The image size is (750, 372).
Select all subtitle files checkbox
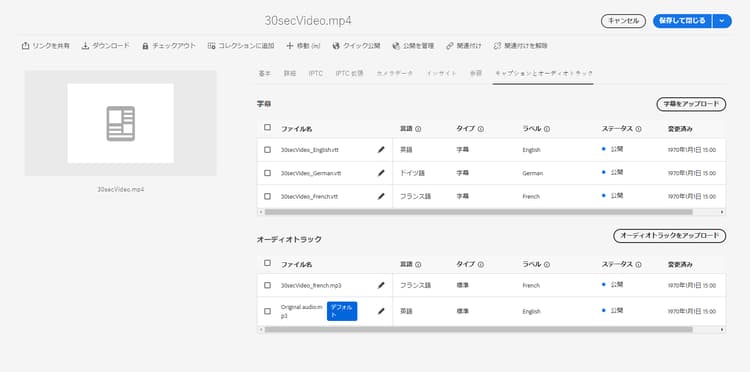[267, 127]
